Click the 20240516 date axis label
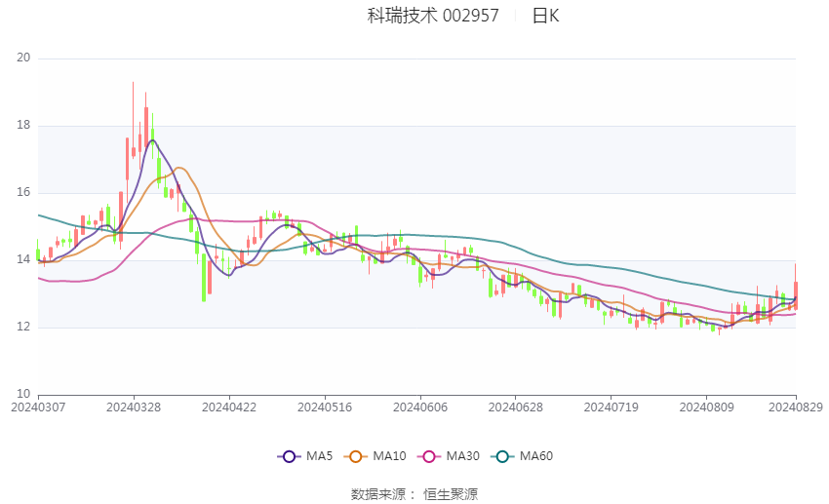This screenshot has height=504, width=829. tap(325, 407)
